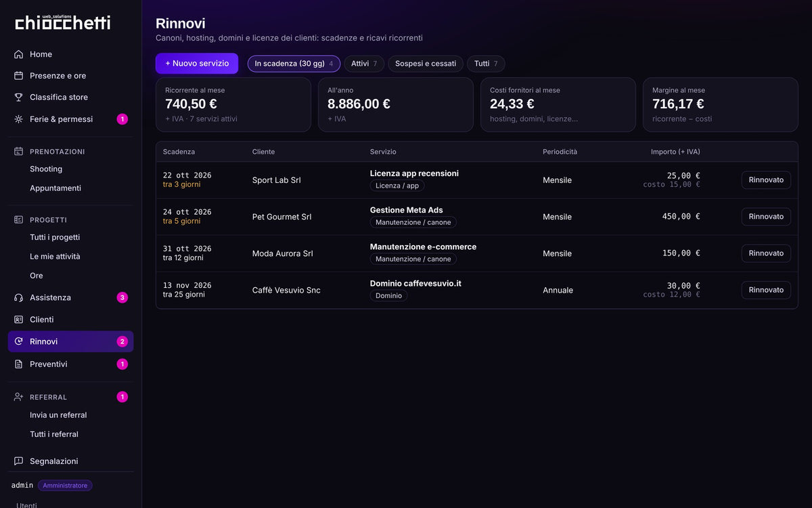Mark Moda Aurora Srl service as Rinnovato

click(x=766, y=253)
